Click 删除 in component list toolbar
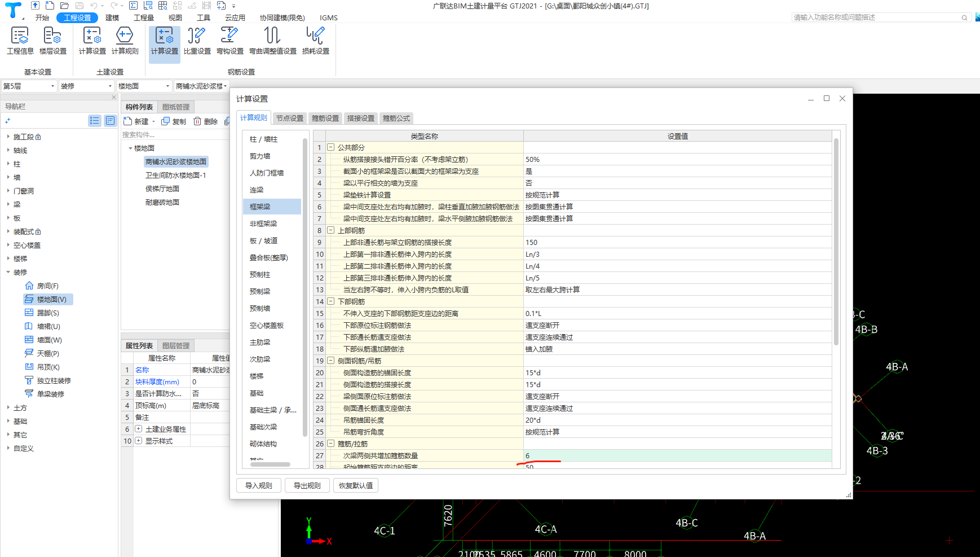980x557 pixels. (x=205, y=121)
